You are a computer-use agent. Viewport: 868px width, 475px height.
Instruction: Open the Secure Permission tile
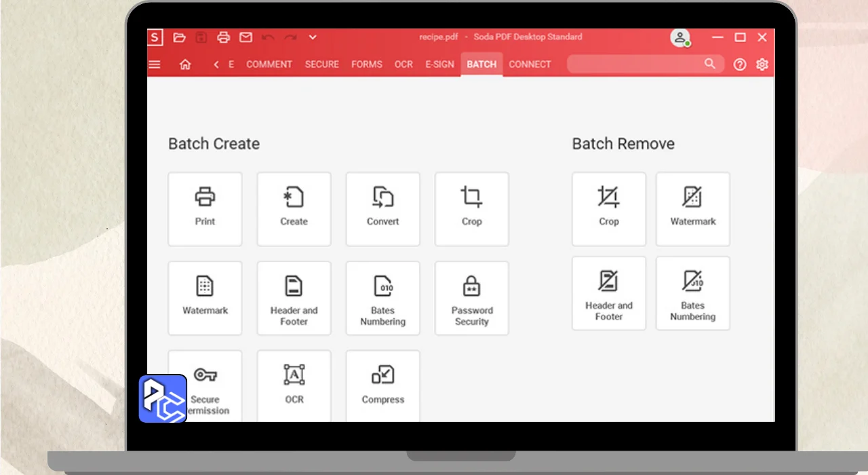pos(205,386)
